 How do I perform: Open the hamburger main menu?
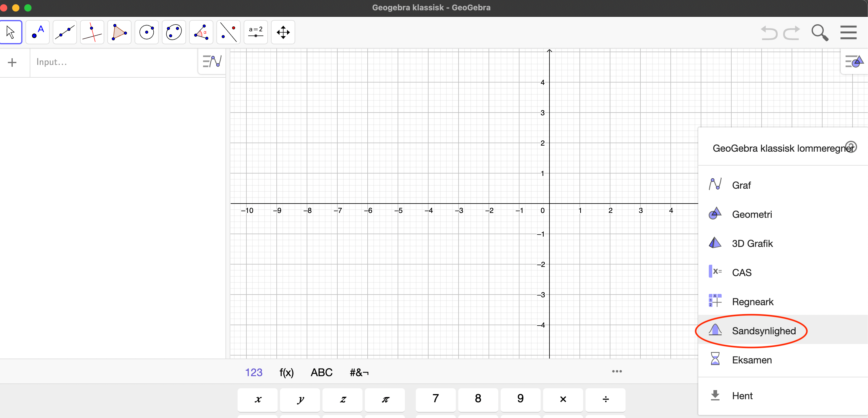pos(849,32)
